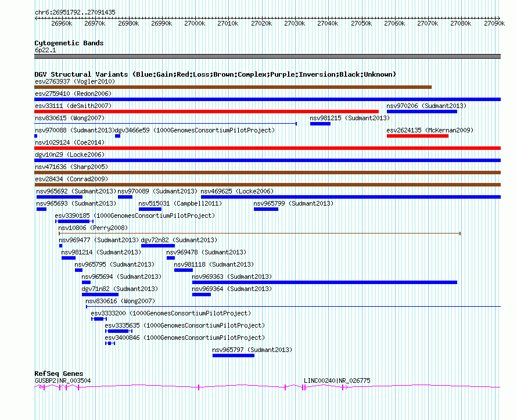Click nsv969478 (Sudmant2013) label

[206, 252]
